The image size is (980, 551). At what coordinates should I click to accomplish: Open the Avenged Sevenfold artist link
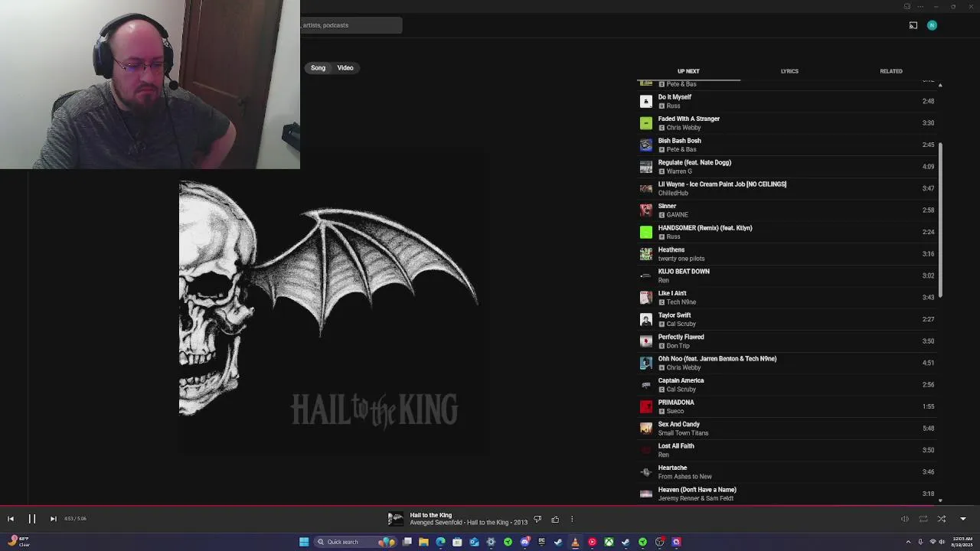[x=436, y=523]
